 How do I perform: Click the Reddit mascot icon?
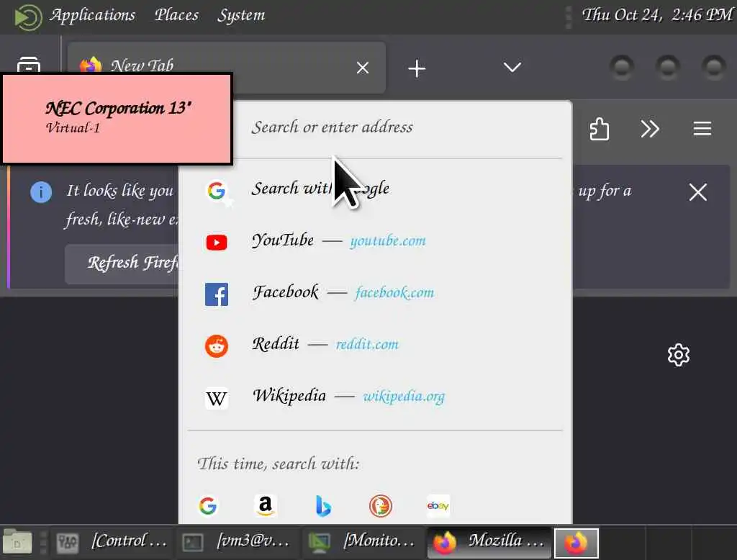217,346
